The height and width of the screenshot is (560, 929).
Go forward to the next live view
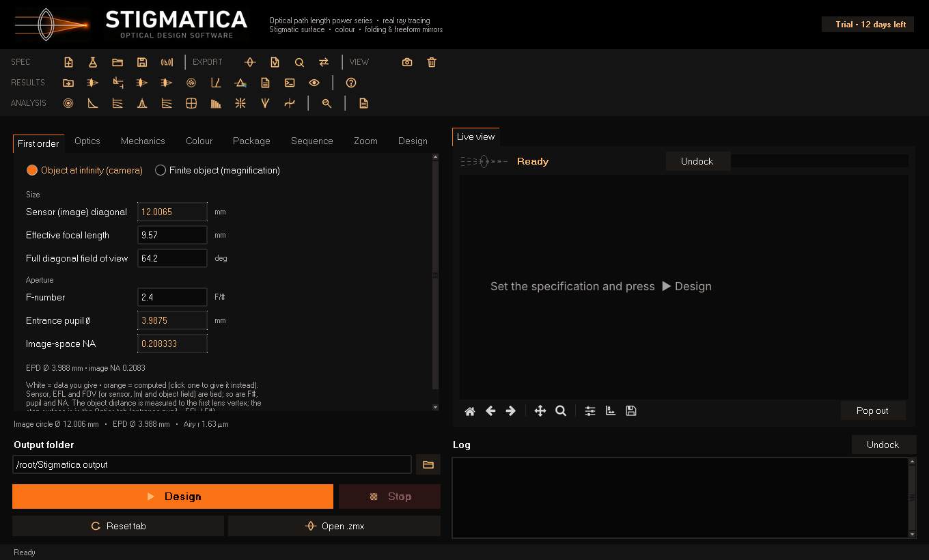(x=510, y=411)
